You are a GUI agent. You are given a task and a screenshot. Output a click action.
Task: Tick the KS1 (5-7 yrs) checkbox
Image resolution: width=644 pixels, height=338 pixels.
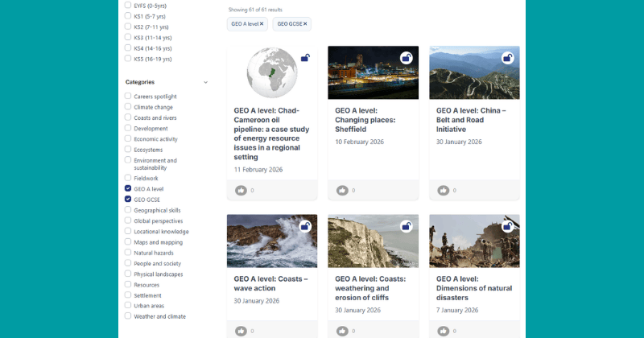(128, 15)
